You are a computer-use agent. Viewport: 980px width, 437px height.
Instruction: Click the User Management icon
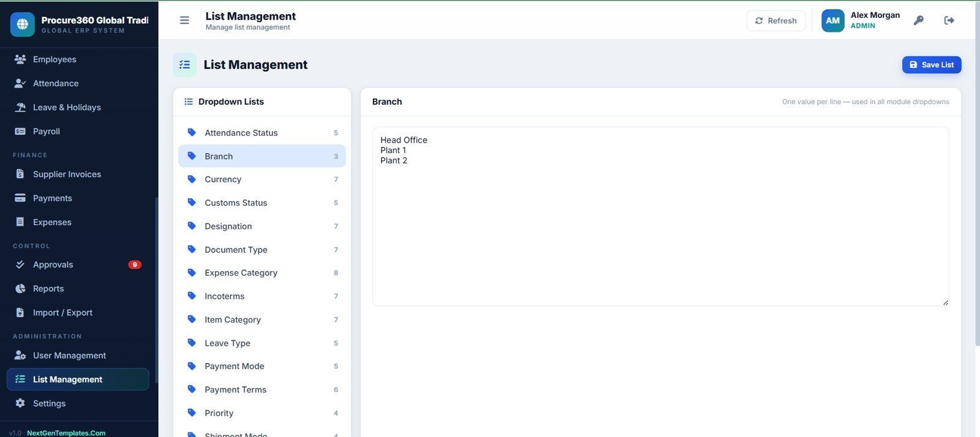pos(20,355)
